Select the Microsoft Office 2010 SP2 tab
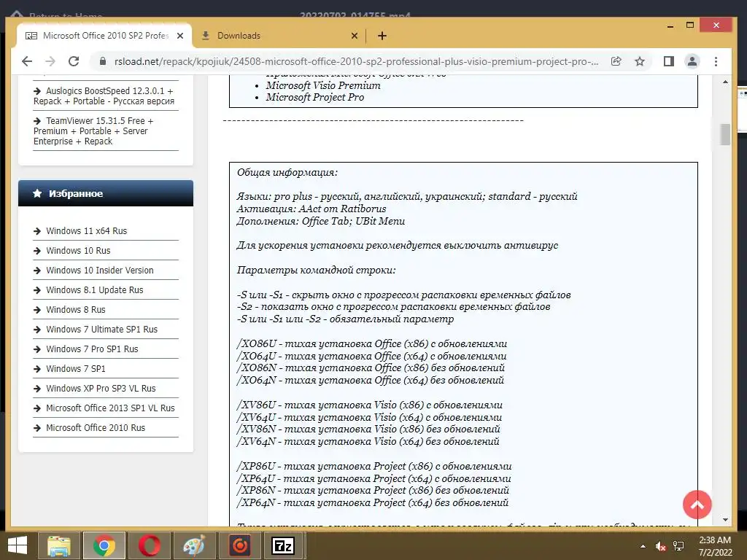Image resolution: width=747 pixels, height=560 pixels. 104,36
